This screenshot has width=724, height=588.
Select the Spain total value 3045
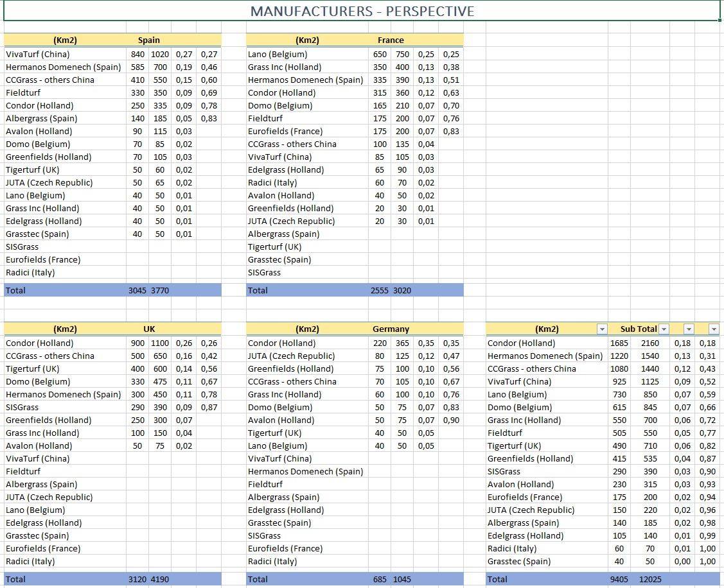137,290
